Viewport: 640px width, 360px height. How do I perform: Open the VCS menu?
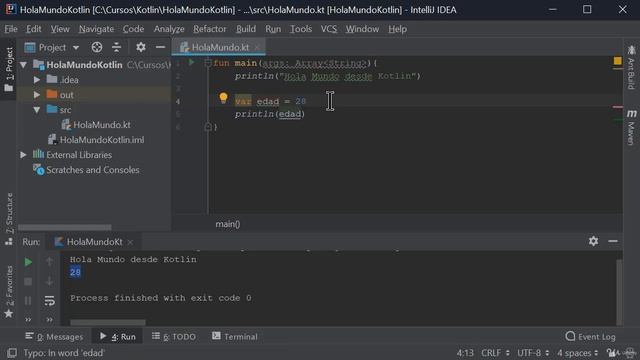[x=329, y=29]
